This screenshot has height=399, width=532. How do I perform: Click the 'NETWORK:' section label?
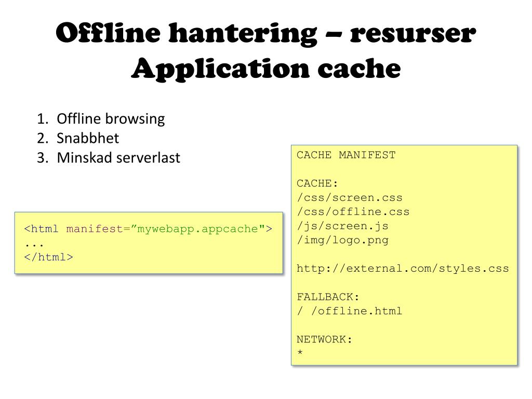click(324, 339)
